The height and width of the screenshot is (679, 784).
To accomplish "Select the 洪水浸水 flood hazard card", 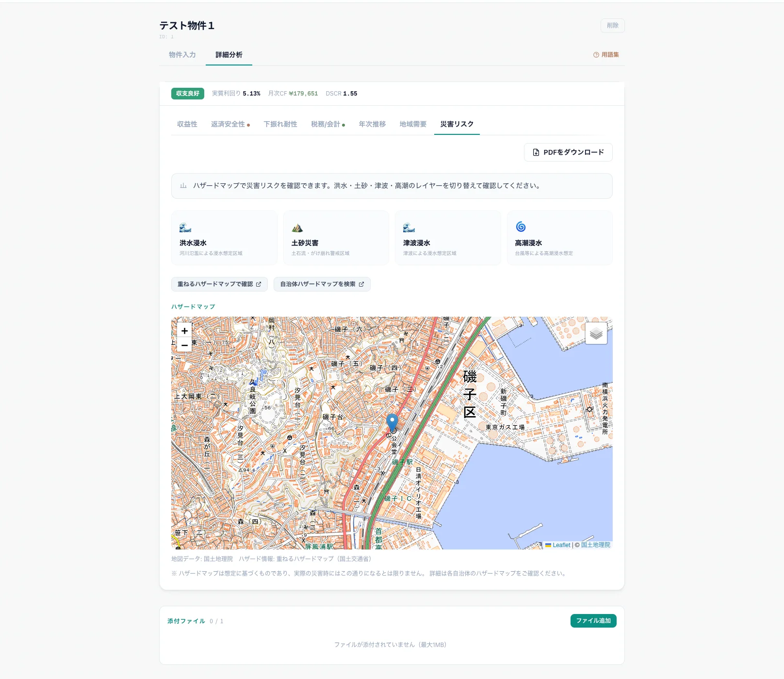I will click(x=224, y=238).
